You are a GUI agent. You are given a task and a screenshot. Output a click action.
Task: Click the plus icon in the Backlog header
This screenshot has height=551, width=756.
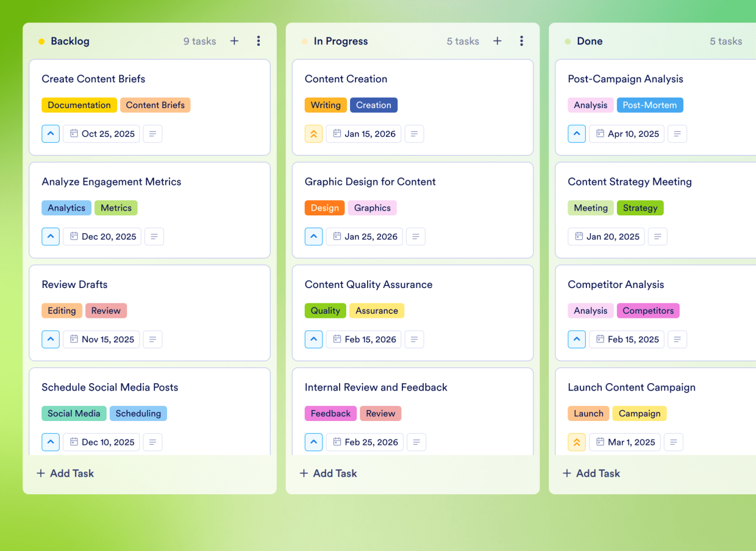pos(234,41)
